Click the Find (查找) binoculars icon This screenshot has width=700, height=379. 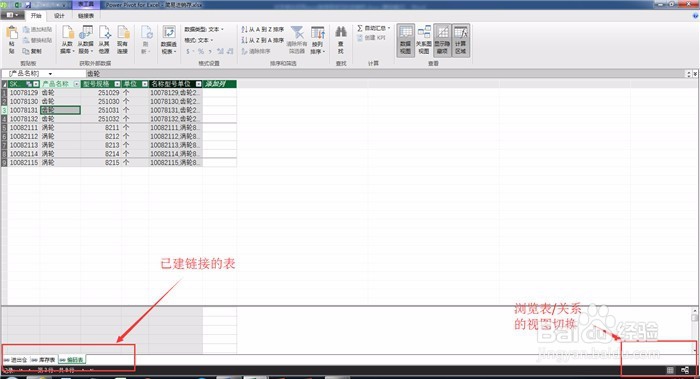[x=341, y=32]
